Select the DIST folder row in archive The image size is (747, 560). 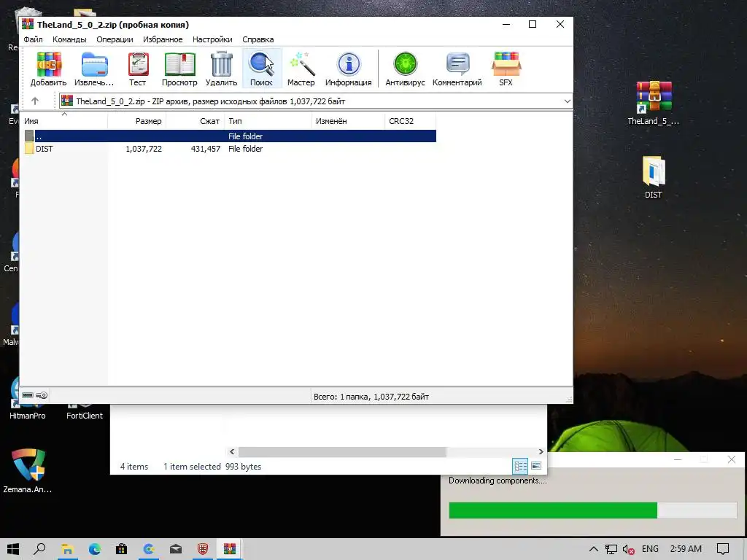[230, 149]
